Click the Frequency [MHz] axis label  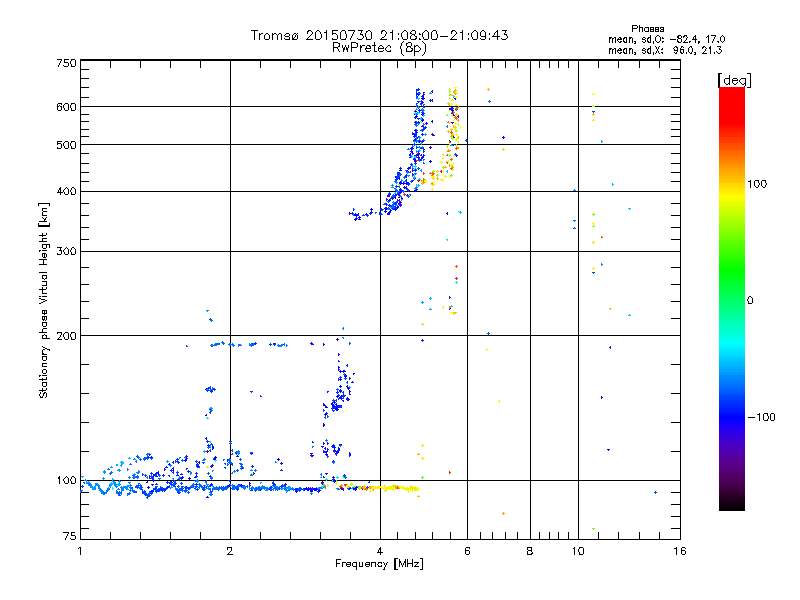pyautogui.click(x=379, y=564)
